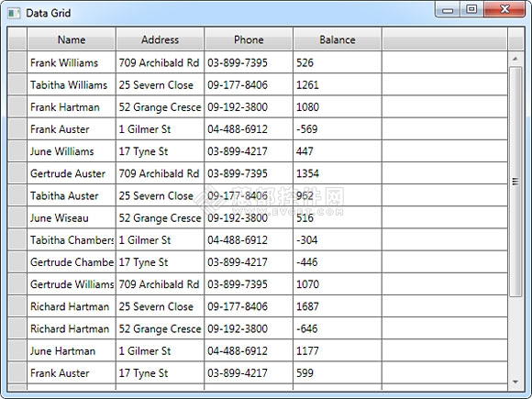
Task: Click the scroll up arrow
Action: [x=515, y=59]
